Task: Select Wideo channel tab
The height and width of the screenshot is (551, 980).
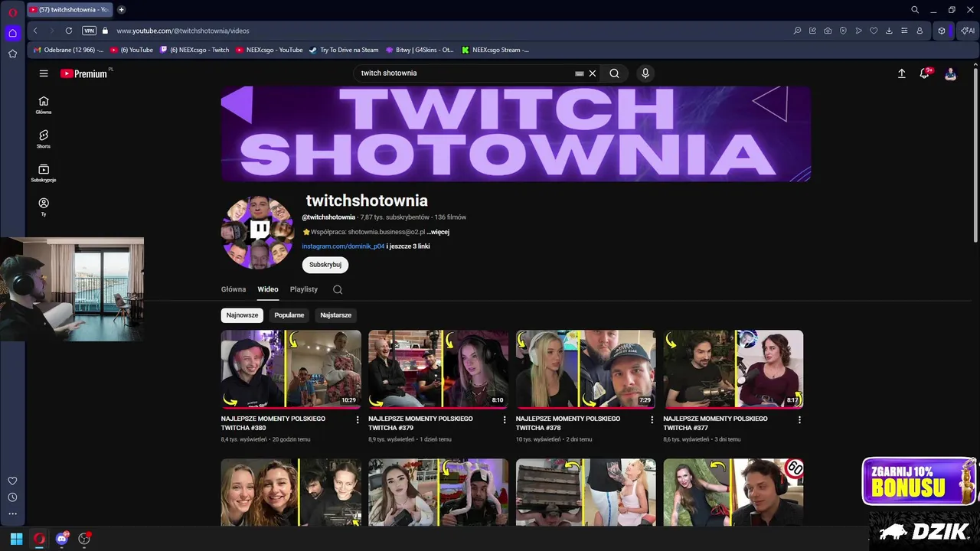Action: tap(268, 289)
